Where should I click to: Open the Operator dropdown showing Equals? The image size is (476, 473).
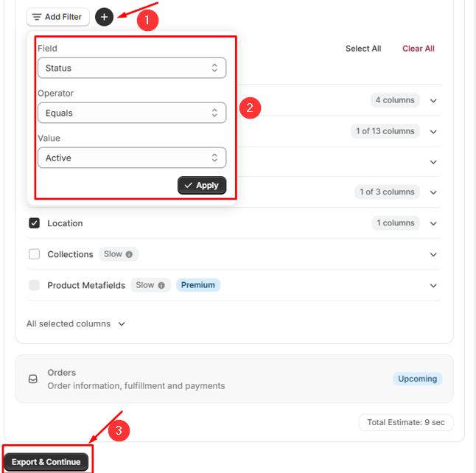pos(132,113)
